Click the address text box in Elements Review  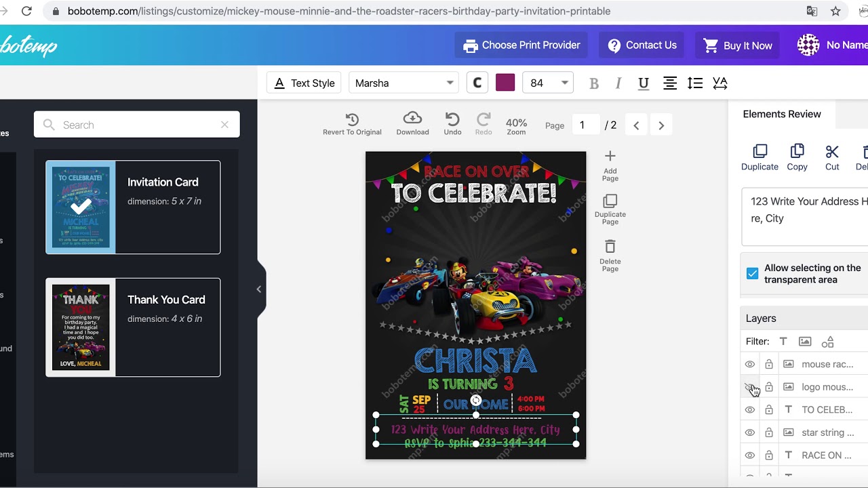(x=805, y=216)
